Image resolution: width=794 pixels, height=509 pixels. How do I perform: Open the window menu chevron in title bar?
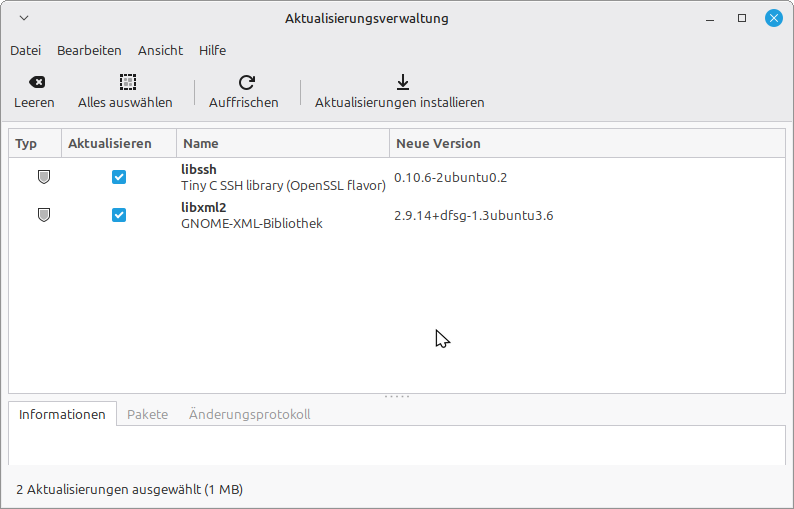pos(24,18)
